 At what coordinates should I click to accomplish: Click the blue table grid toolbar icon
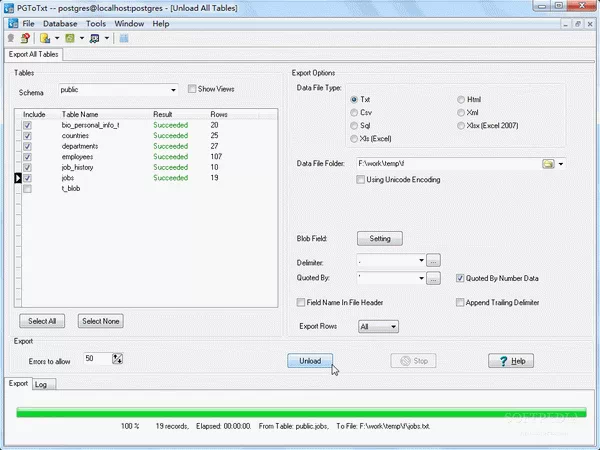click(123, 39)
